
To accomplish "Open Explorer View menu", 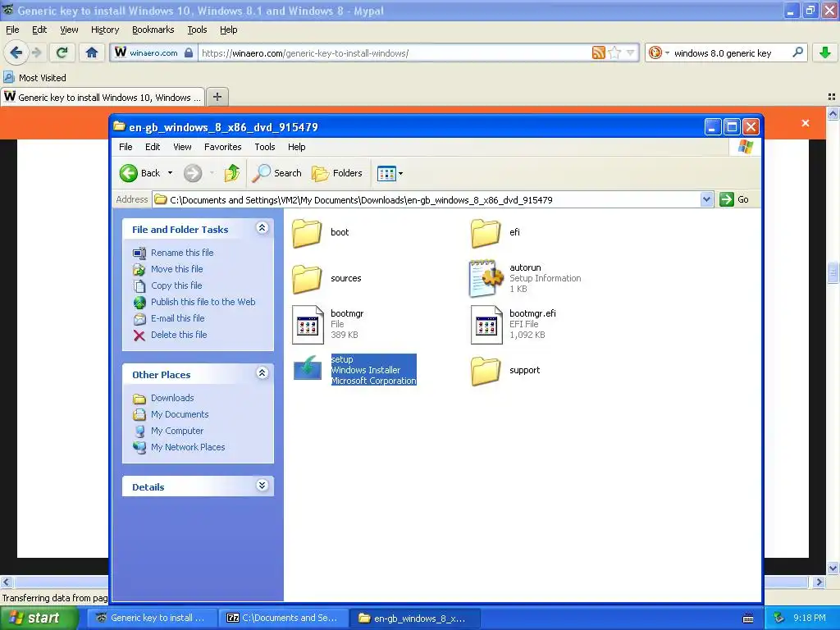I will 182,147.
